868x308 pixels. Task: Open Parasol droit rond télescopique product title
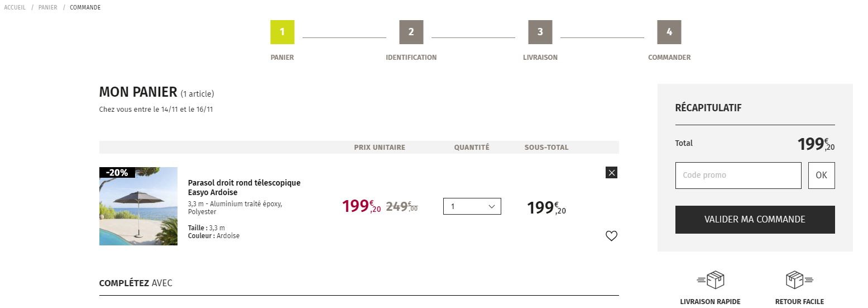click(244, 188)
